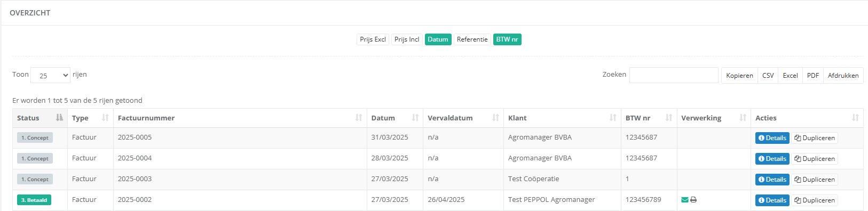Click the Zoeken search input field
Screen dimensions: 868x211
(x=674, y=75)
